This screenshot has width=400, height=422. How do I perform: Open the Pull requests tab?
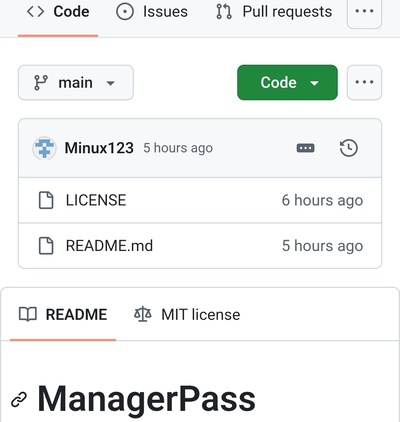[x=274, y=12]
